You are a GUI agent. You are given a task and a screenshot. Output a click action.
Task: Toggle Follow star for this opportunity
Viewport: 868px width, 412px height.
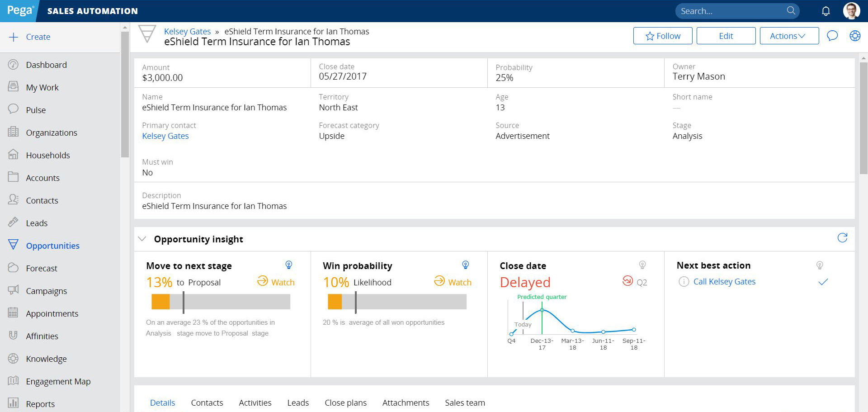tap(662, 36)
